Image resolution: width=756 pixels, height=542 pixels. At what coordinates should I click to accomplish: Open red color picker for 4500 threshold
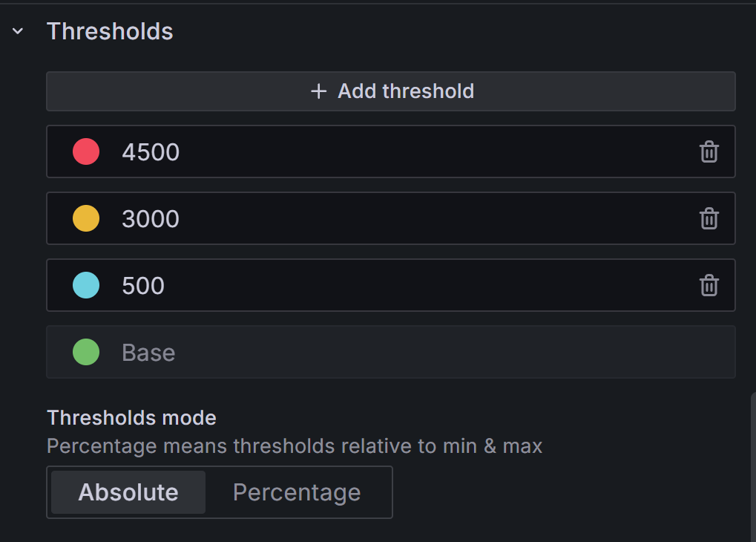click(x=86, y=152)
